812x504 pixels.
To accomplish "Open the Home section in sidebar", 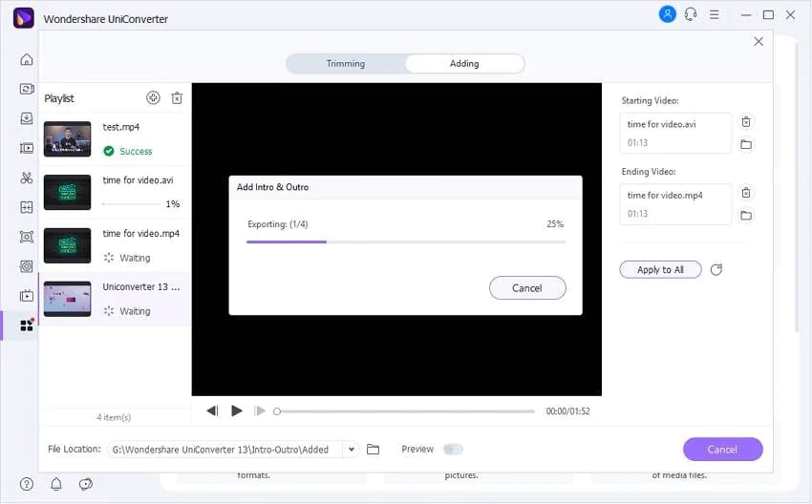I will [27, 59].
